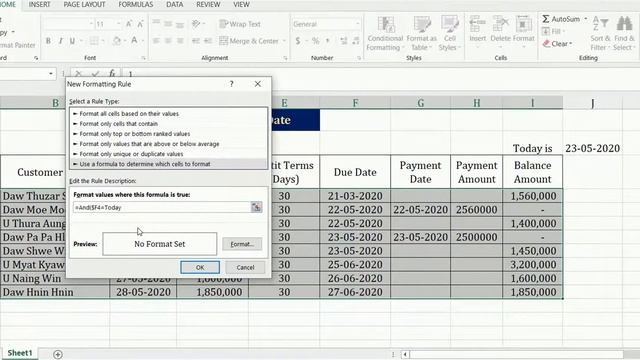The image size is (640, 360).
Task: Click Merge & Center button
Action: point(249,41)
